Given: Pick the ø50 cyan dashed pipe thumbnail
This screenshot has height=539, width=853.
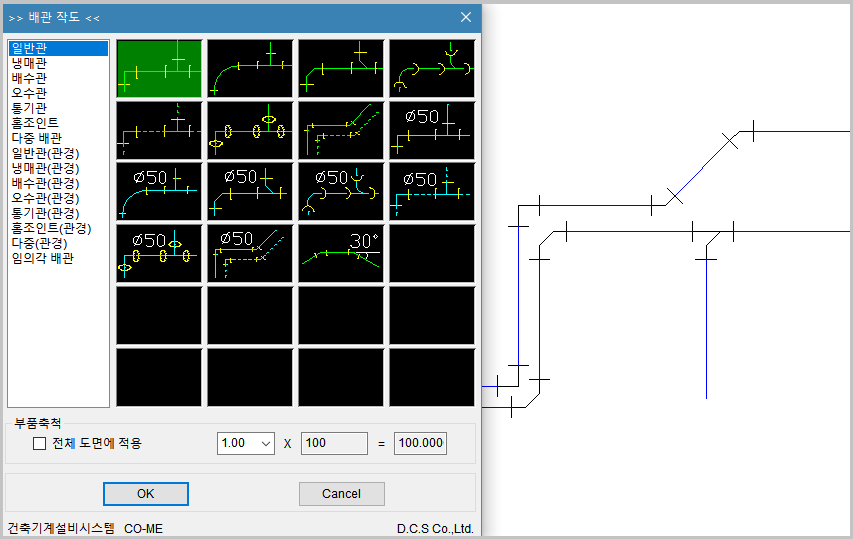Looking at the screenshot, I should click(x=431, y=191).
